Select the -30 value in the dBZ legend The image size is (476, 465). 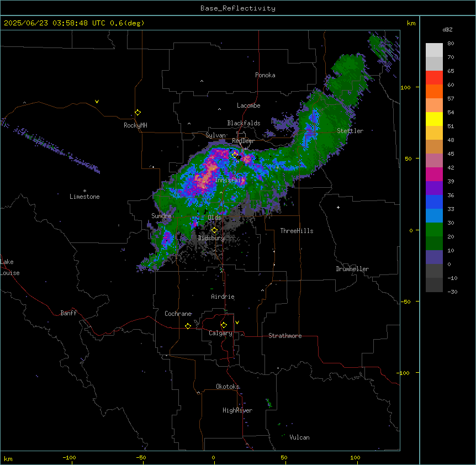pos(452,292)
